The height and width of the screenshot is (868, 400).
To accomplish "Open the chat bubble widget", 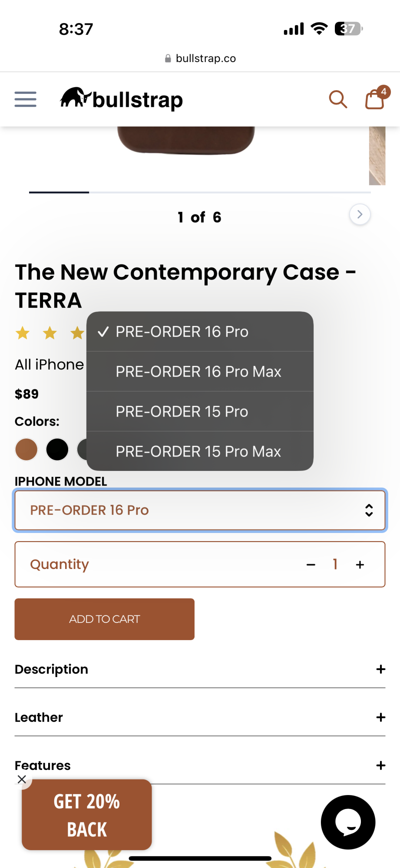I will click(x=348, y=822).
